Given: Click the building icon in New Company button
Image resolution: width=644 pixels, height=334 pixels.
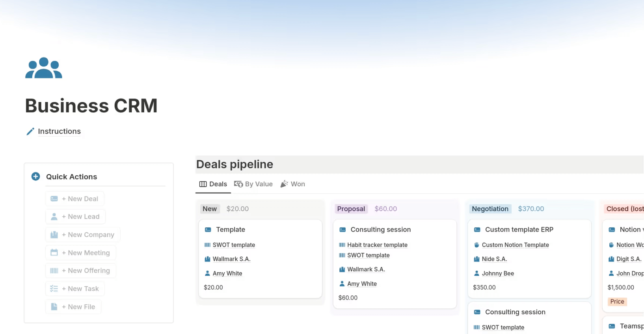Looking at the screenshot, I should coord(54,235).
